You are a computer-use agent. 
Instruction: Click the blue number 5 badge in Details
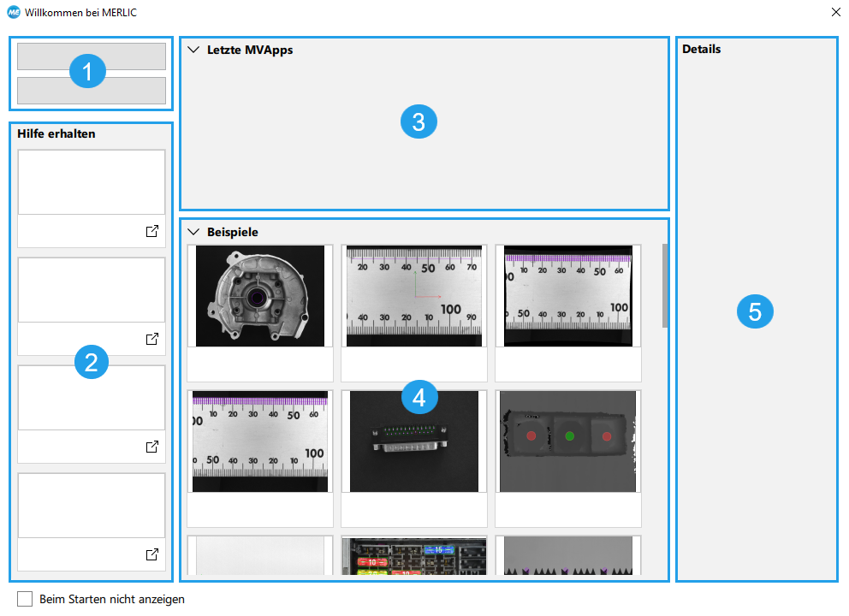click(x=755, y=312)
